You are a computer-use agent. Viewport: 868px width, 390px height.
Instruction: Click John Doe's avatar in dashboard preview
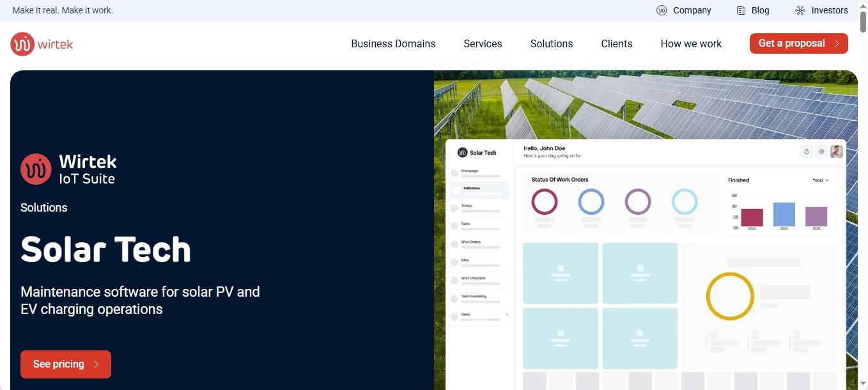coord(837,152)
